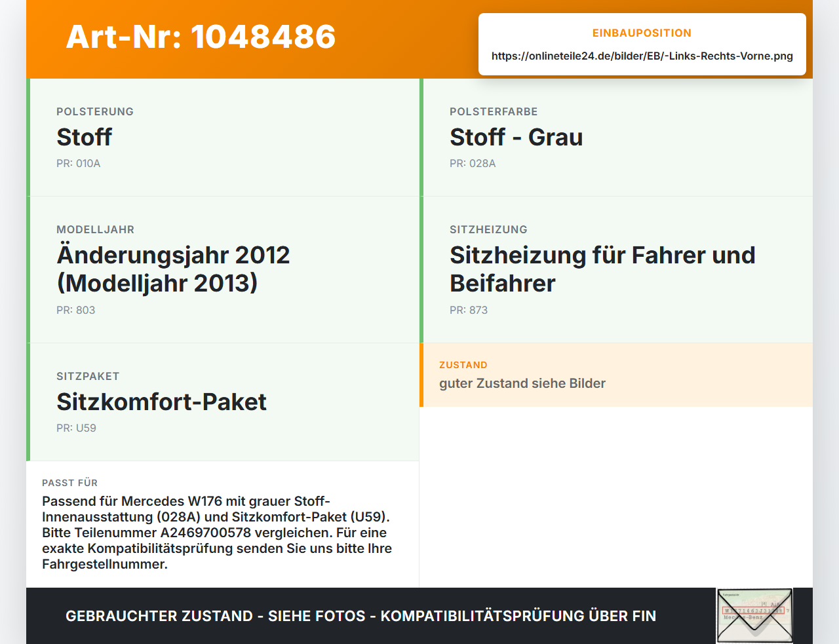Click the Einbauposition image URL
The image size is (839, 644).
(642, 56)
